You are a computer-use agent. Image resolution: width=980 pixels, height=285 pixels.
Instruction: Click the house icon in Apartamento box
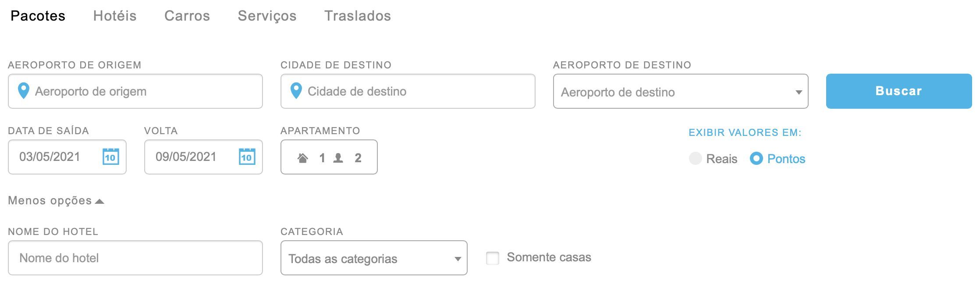[x=302, y=158]
